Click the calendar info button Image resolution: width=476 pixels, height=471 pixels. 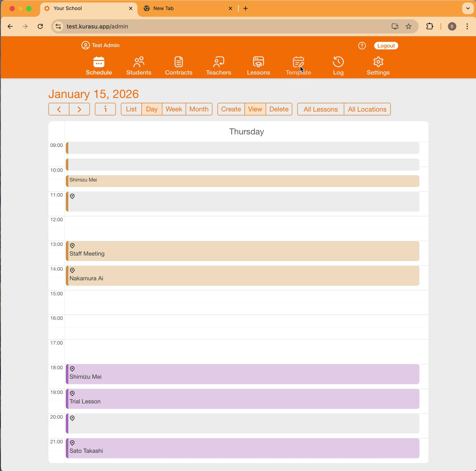tap(105, 109)
